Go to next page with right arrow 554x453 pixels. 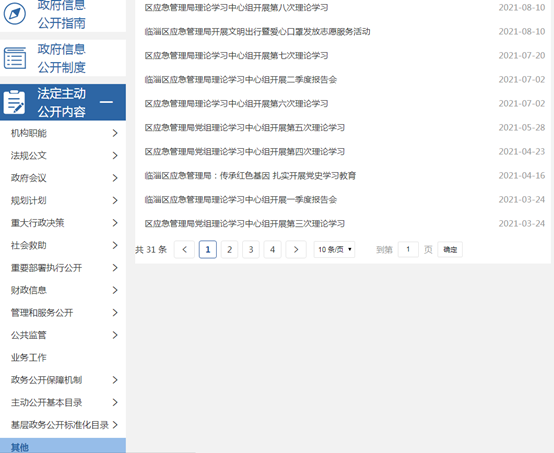coord(296,250)
